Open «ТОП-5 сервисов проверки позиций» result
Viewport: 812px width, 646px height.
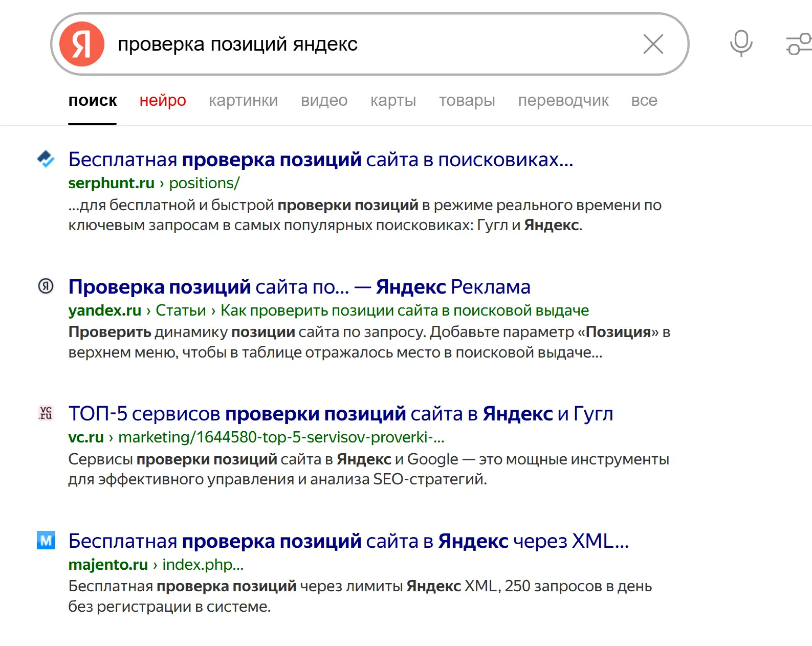point(341,414)
